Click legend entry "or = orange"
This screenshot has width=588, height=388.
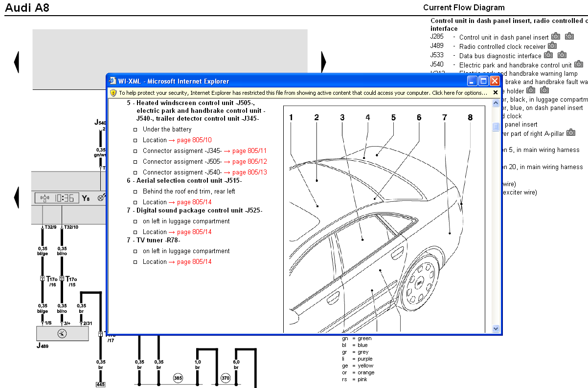tap(358, 372)
